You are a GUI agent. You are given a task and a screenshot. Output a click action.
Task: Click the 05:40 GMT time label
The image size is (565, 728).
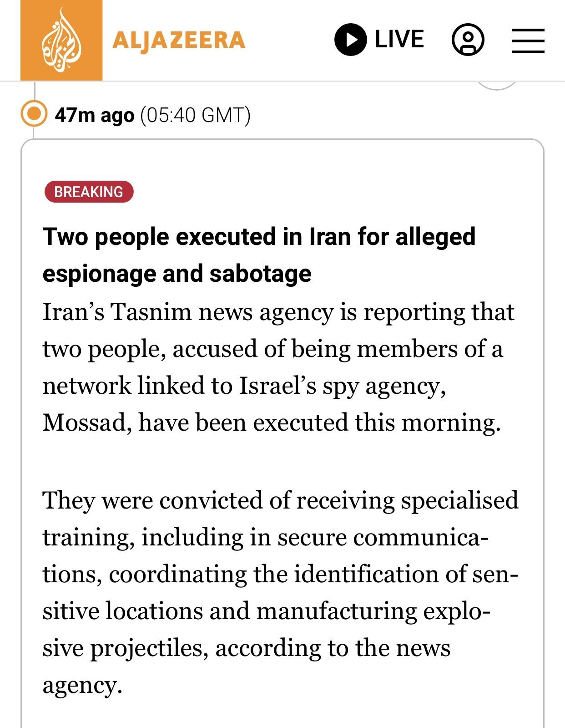click(196, 115)
